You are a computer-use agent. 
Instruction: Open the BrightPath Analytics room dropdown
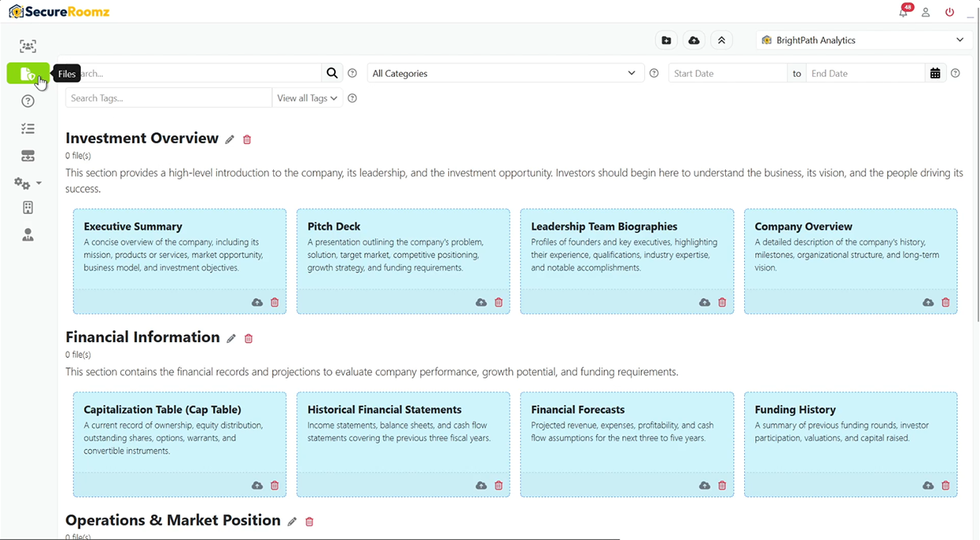pos(864,40)
